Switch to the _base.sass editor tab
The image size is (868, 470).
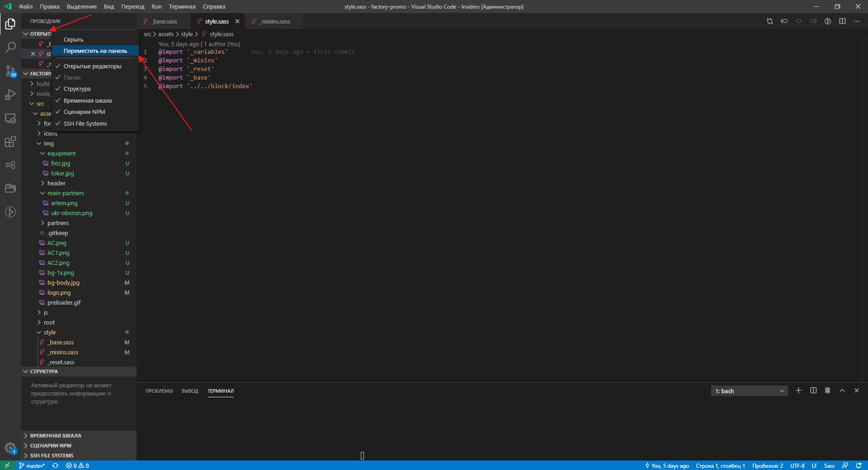(x=164, y=21)
